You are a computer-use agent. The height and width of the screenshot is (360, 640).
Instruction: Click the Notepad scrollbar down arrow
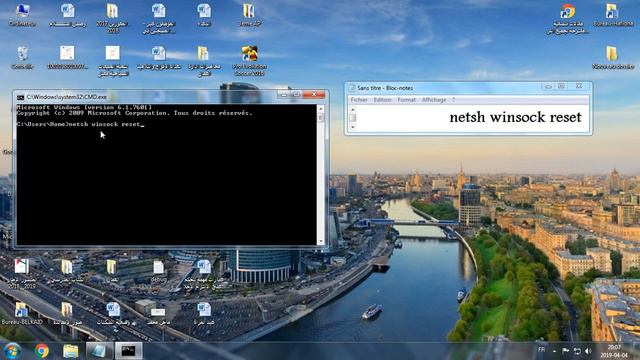click(353, 127)
